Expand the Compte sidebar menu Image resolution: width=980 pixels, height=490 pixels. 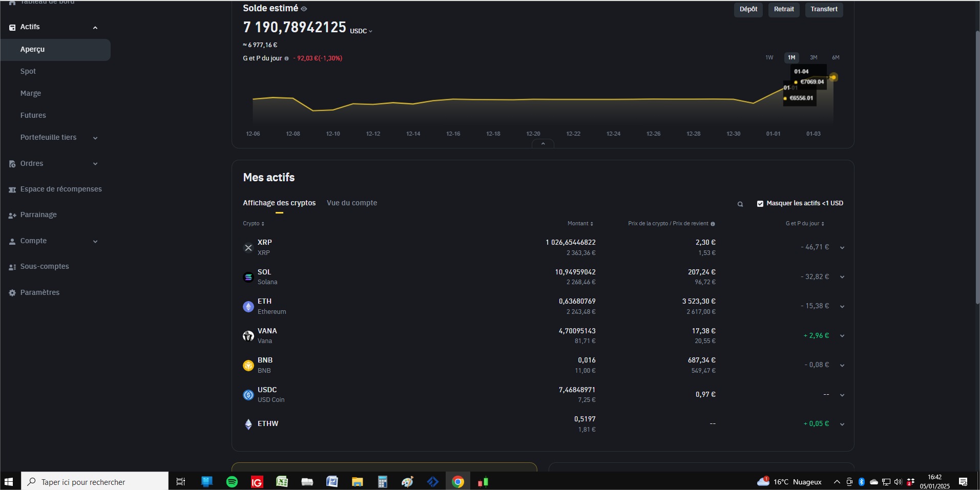click(x=95, y=241)
